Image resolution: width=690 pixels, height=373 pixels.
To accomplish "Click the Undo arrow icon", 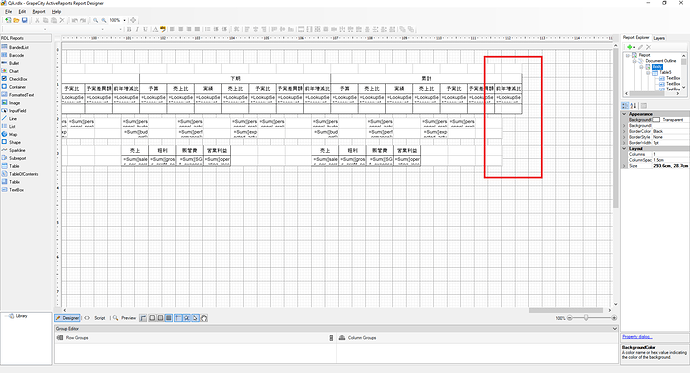I will coord(74,20).
